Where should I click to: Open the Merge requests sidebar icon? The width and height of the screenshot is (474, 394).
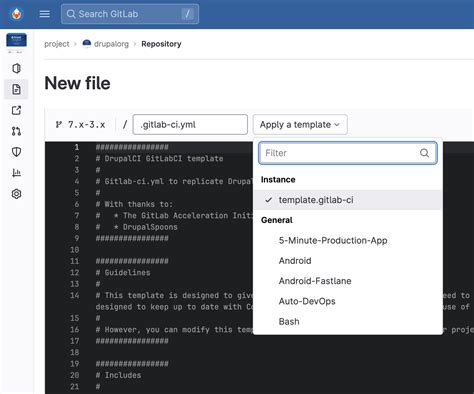pos(16,131)
